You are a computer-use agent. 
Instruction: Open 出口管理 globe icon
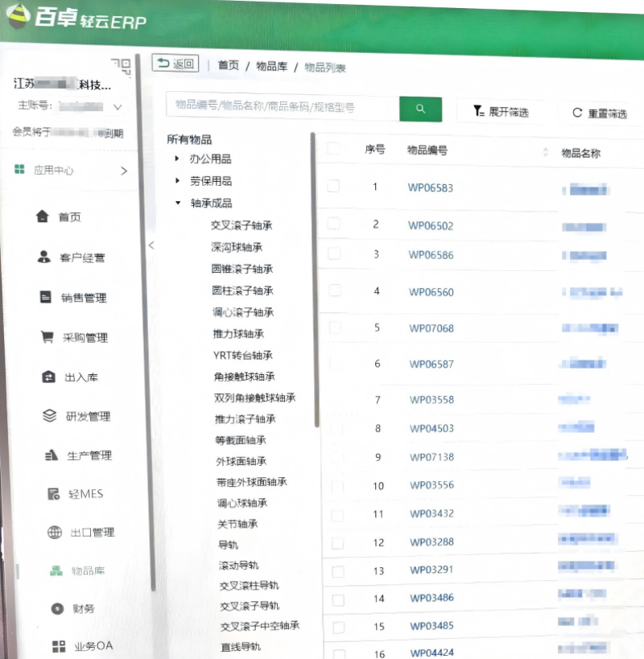tap(55, 532)
